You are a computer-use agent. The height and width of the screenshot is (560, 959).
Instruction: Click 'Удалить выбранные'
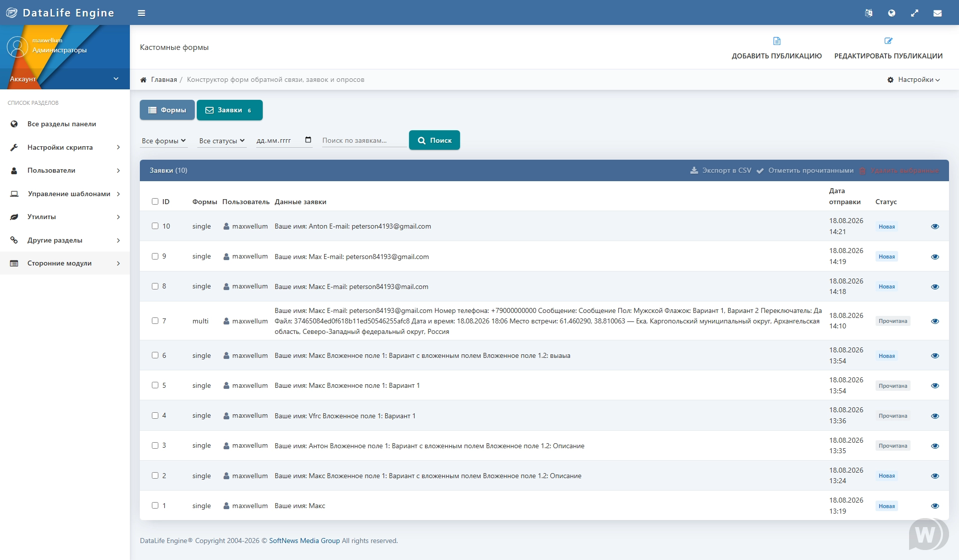tap(899, 170)
